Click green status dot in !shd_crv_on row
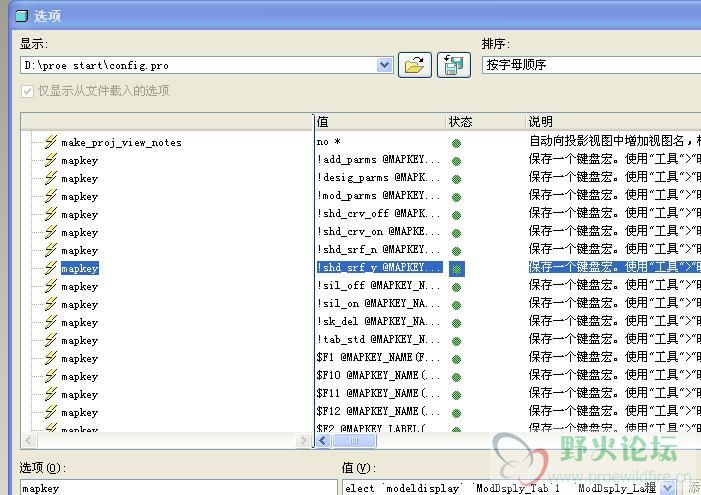The image size is (701, 495). click(456, 233)
